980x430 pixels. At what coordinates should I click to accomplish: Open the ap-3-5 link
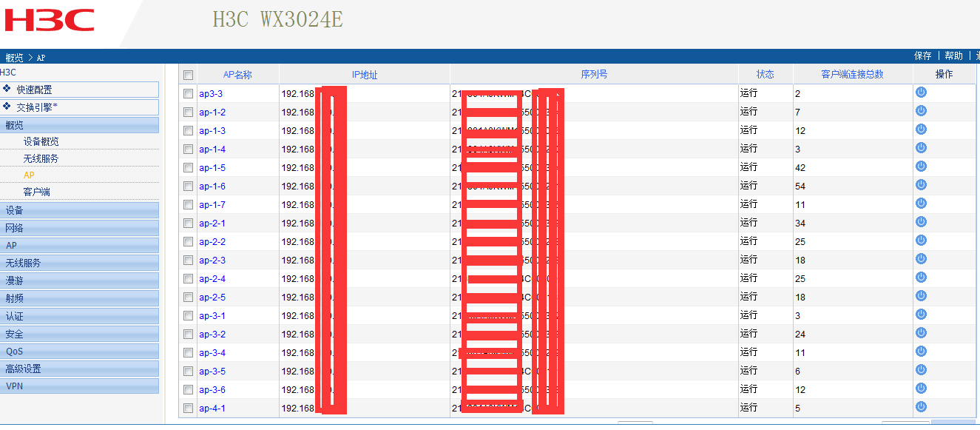pos(212,372)
